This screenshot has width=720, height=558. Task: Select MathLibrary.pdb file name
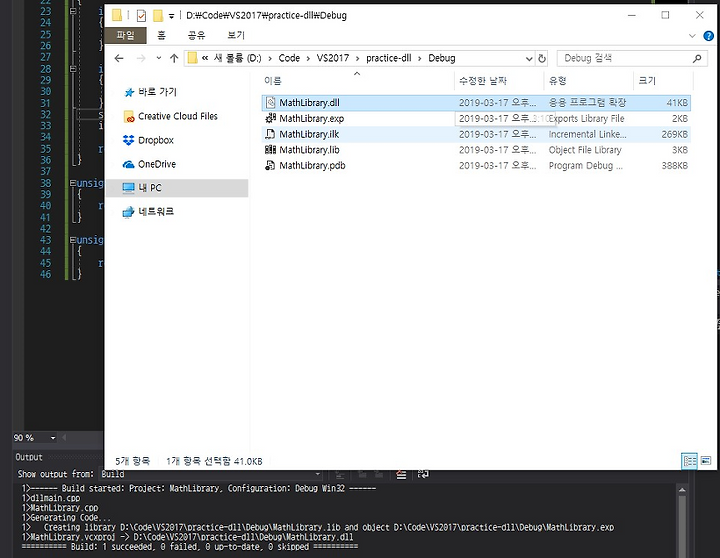tap(312, 165)
